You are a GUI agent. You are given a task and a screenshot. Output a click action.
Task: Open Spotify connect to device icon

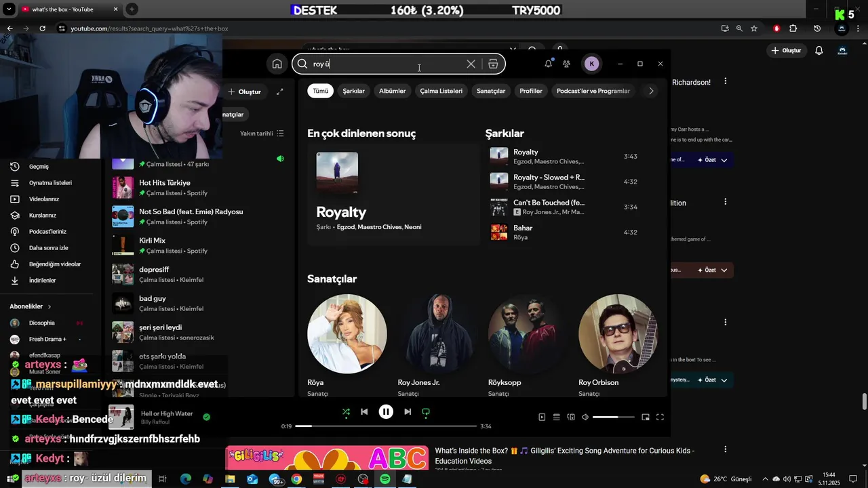click(x=571, y=417)
